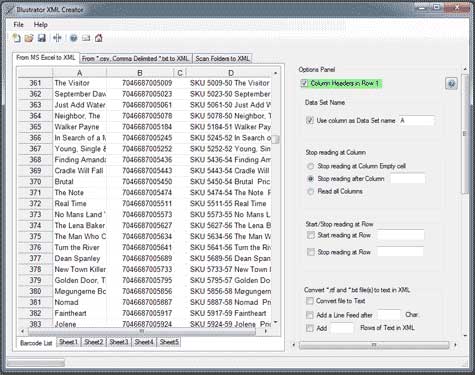Toggle Use column as Data Set name
The height and width of the screenshot is (375, 475).
310,120
